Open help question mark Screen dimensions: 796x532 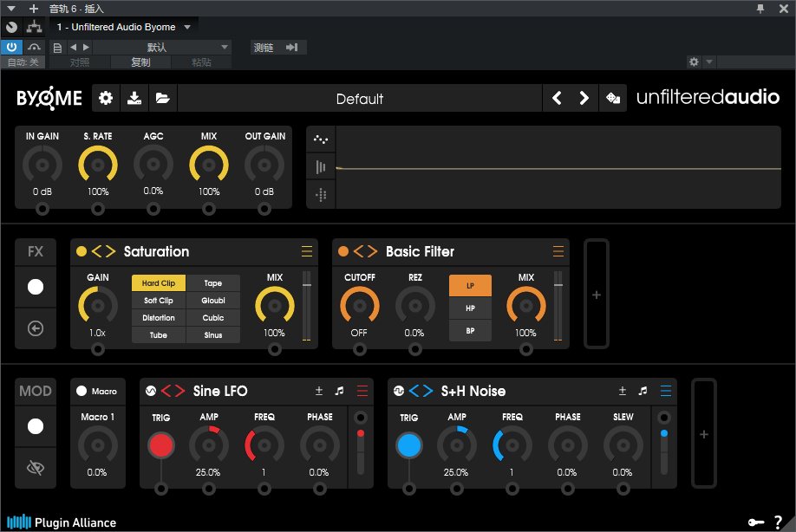tap(779, 522)
